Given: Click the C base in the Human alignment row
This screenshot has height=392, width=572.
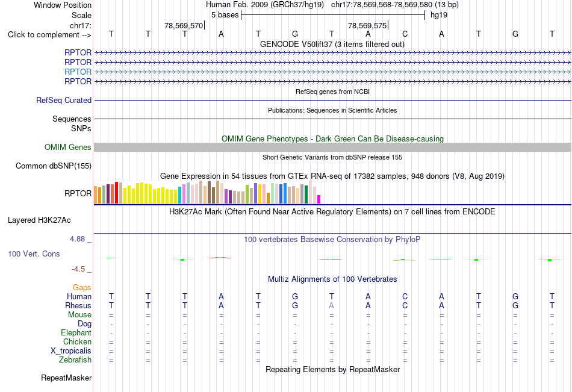Looking at the screenshot, I should pyautogui.click(x=405, y=296).
